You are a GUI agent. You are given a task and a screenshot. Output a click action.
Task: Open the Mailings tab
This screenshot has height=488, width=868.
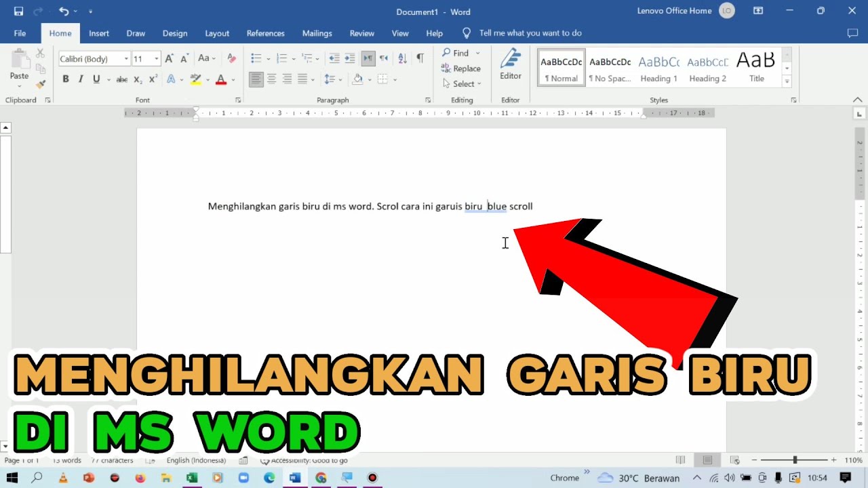[x=317, y=33]
